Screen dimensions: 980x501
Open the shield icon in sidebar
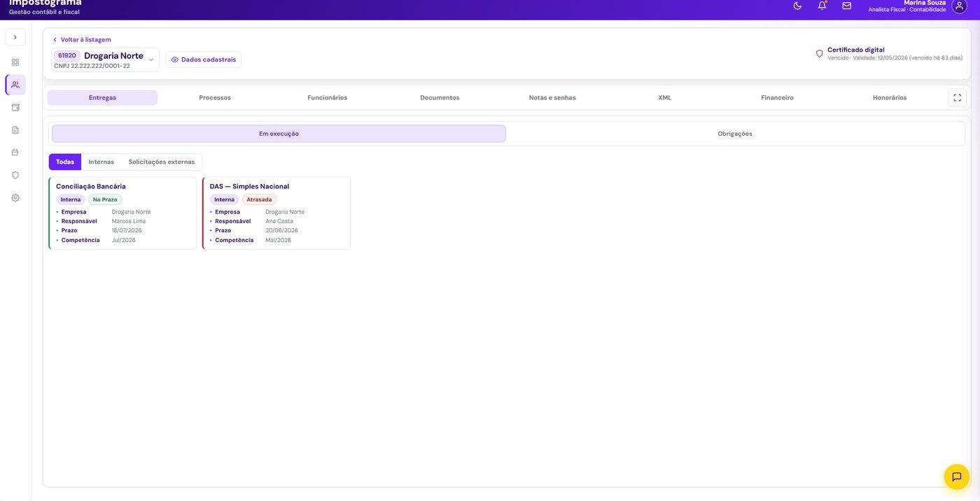(x=15, y=175)
